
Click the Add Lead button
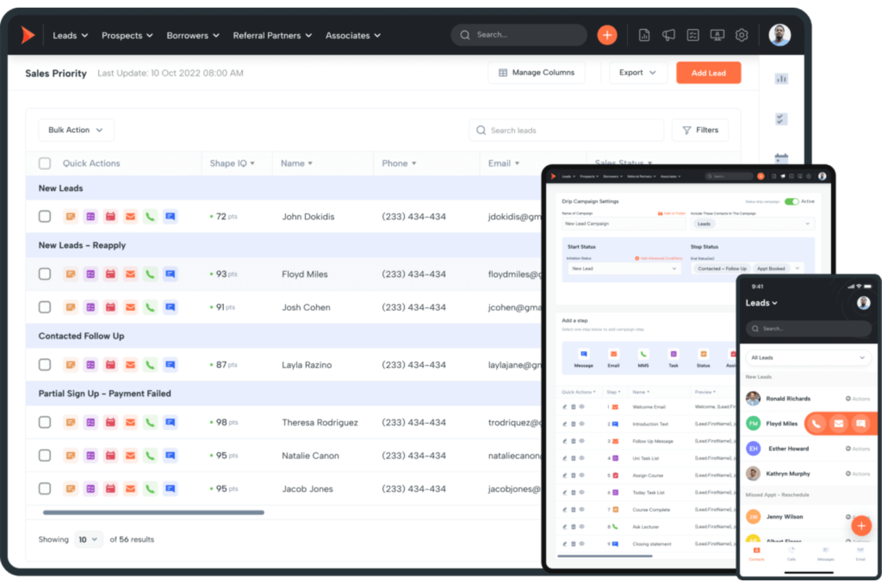click(x=709, y=73)
